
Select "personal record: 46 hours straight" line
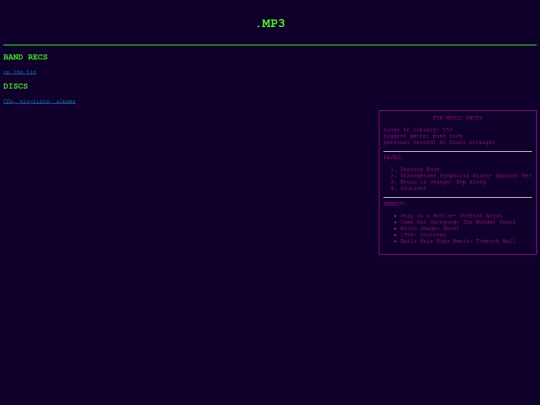(x=439, y=142)
